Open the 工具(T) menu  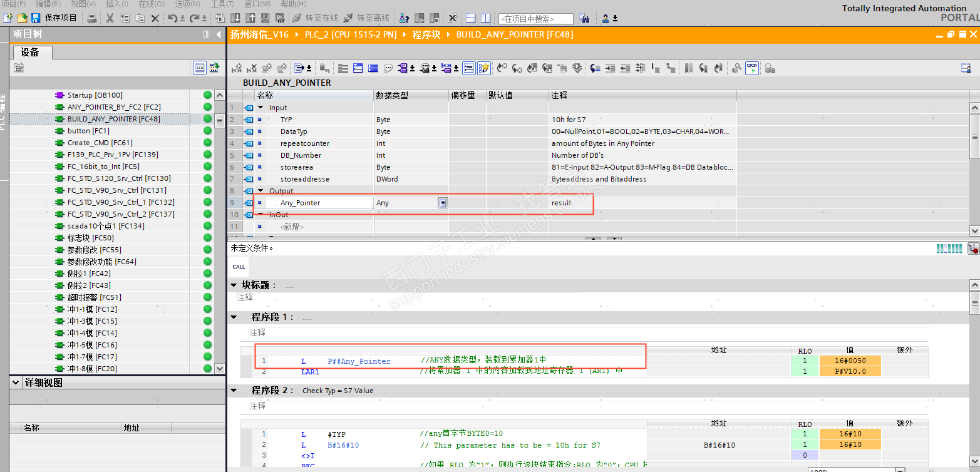point(222,4)
